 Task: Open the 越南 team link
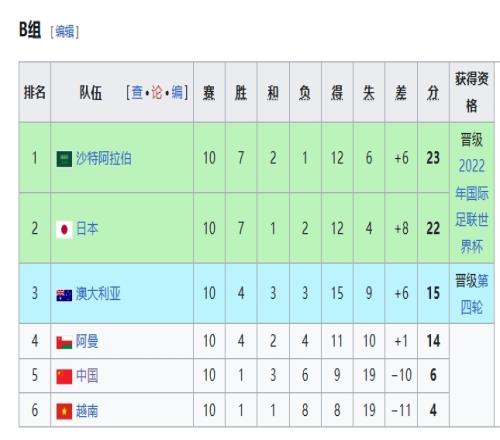point(87,411)
